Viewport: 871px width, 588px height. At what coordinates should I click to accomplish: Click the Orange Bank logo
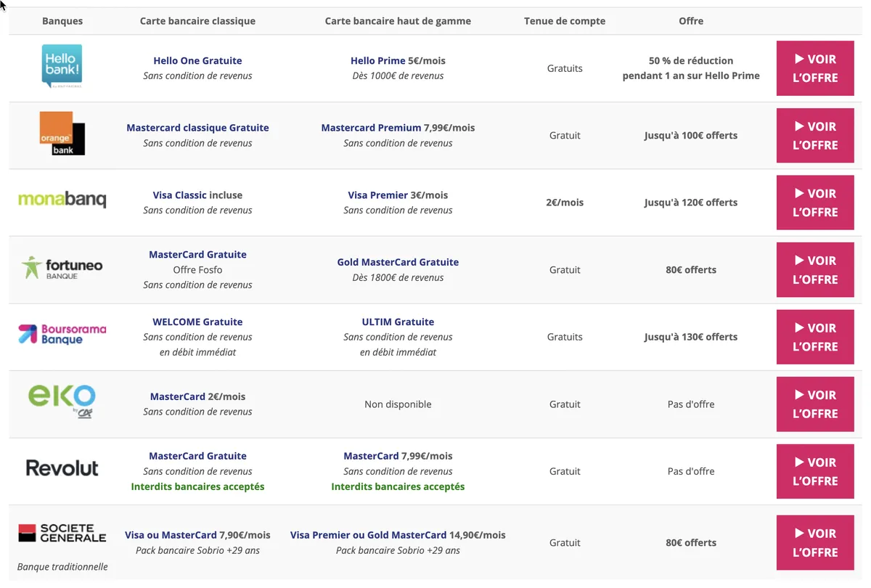coord(62,133)
